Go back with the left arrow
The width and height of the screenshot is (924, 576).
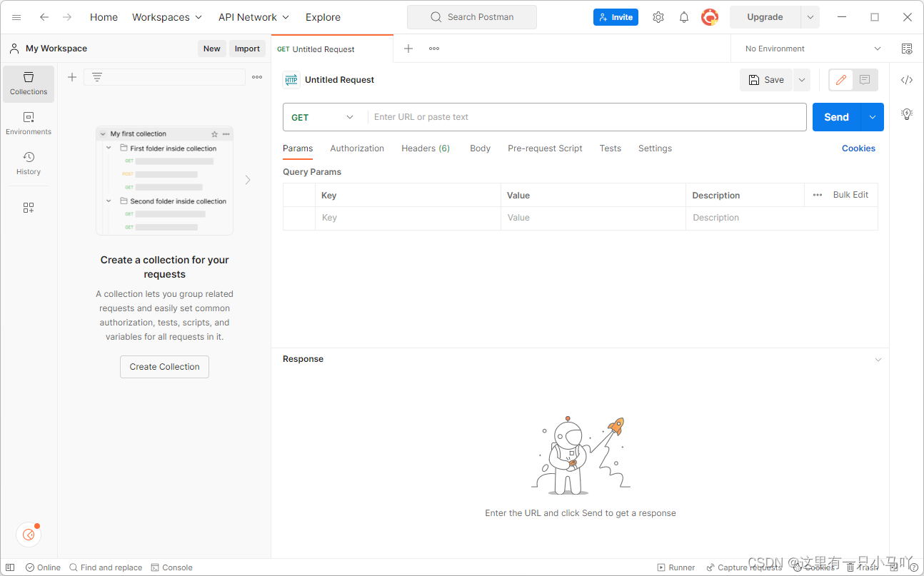[x=44, y=17]
